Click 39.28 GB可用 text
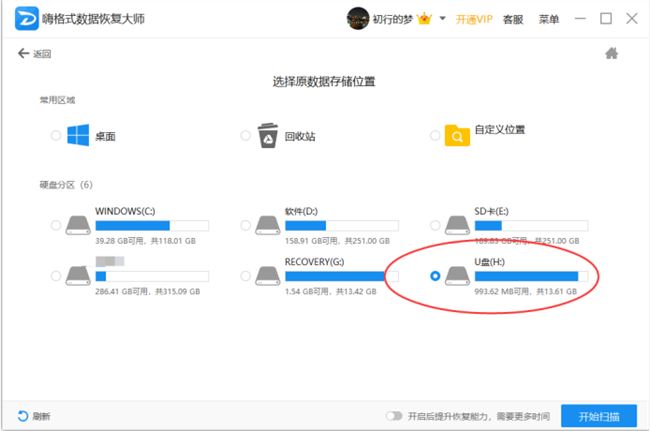650x431 pixels. [x=119, y=241]
